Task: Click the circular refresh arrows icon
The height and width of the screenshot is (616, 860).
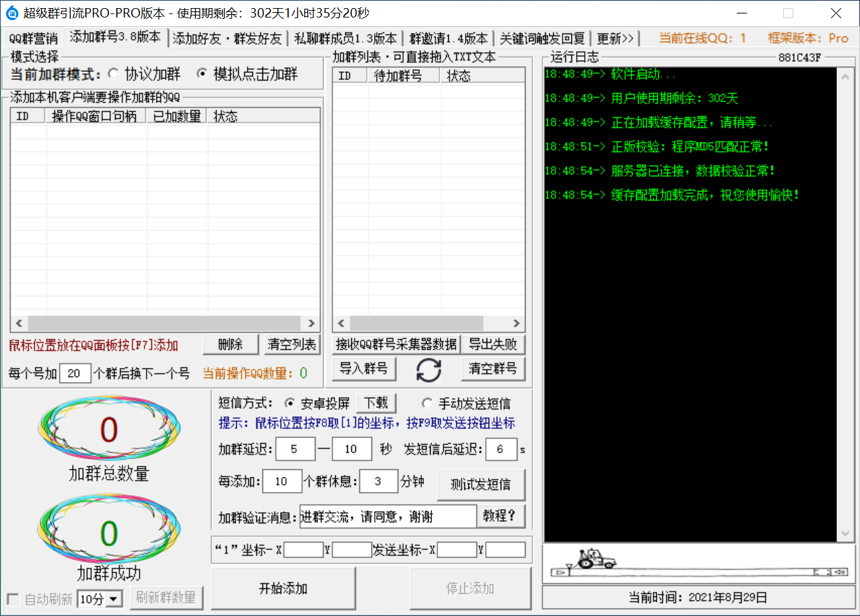Action: tap(429, 369)
